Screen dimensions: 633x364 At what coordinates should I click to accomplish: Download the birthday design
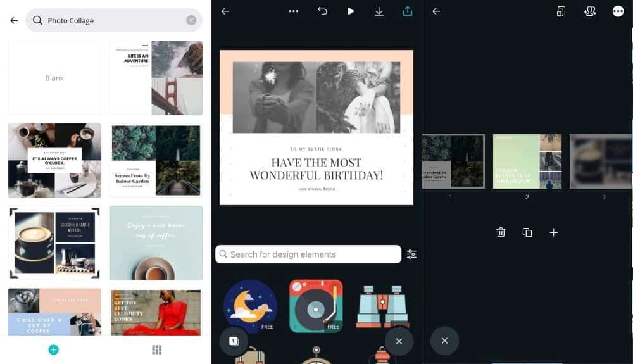click(379, 11)
